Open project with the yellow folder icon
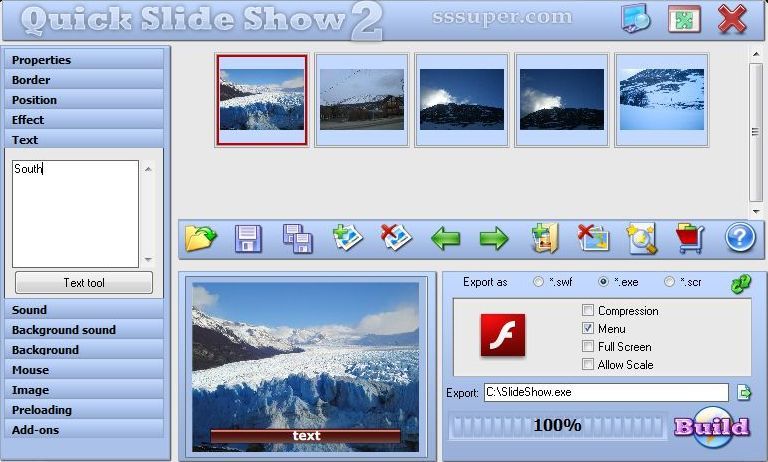Screen dimensions: 768x462 pyautogui.click(x=201, y=239)
